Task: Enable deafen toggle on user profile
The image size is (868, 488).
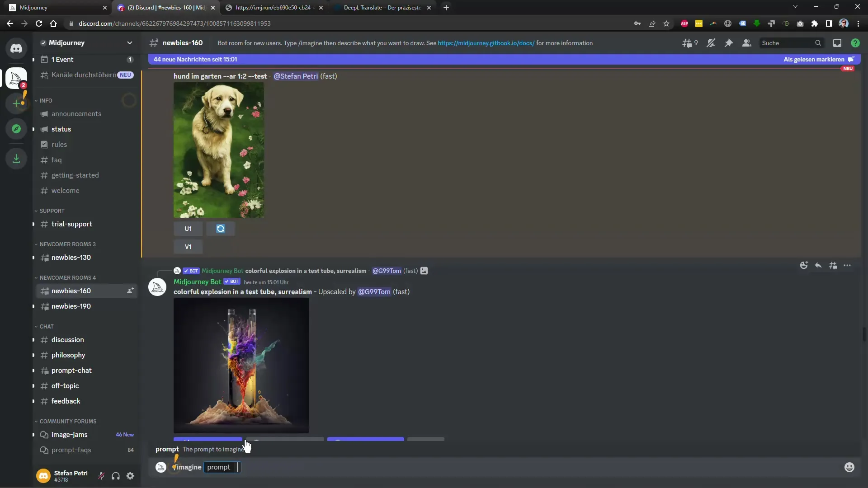Action: pyautogui.click(x=116, y=475)
